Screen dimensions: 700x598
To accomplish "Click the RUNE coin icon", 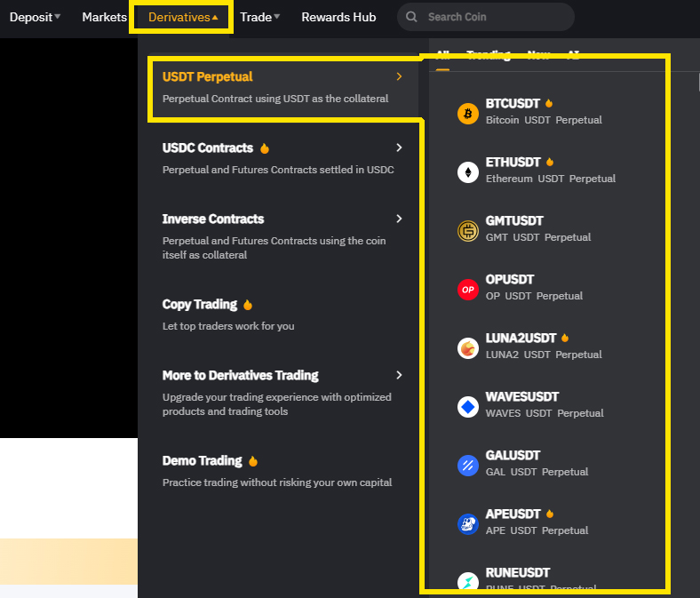I will tap(468, 580).
